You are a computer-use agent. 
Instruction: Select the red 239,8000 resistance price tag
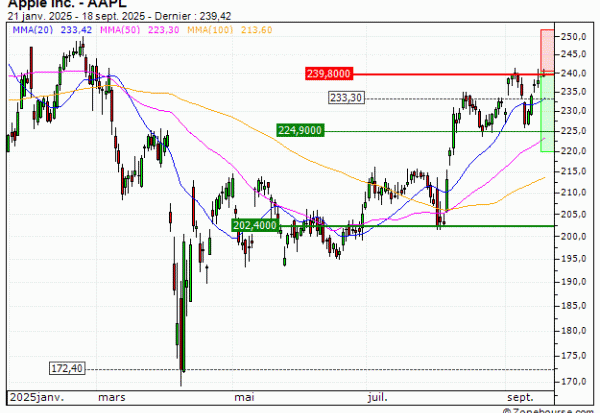click(329, 74)
